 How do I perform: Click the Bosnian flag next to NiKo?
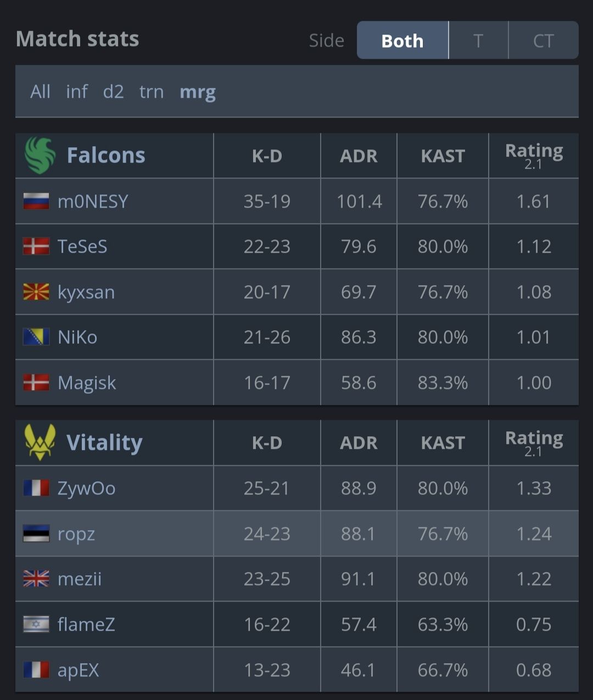coord(36,337)
